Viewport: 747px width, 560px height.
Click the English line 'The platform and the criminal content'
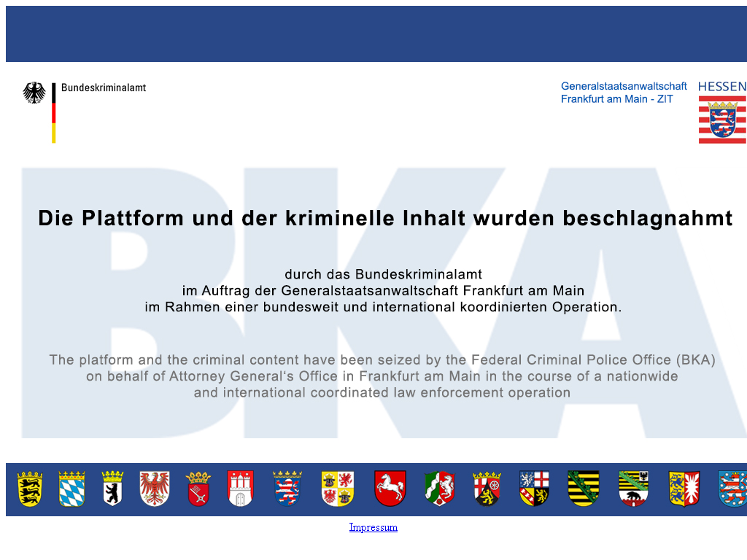(382, 360)
